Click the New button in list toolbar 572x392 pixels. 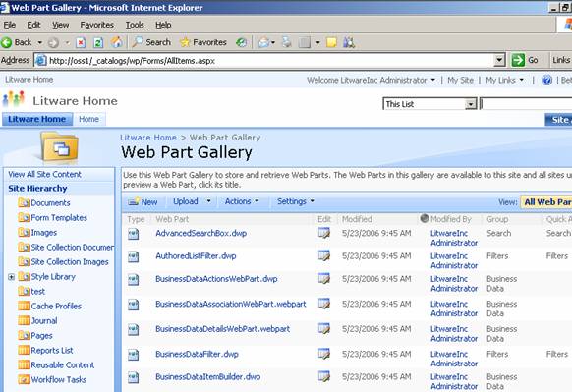(143, 201)
